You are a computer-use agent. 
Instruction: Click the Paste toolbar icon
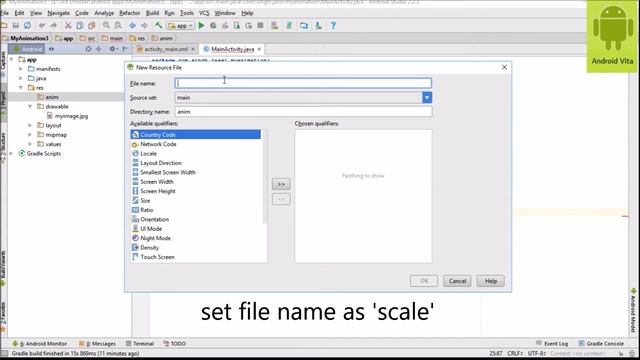click(x=91, y=26)
